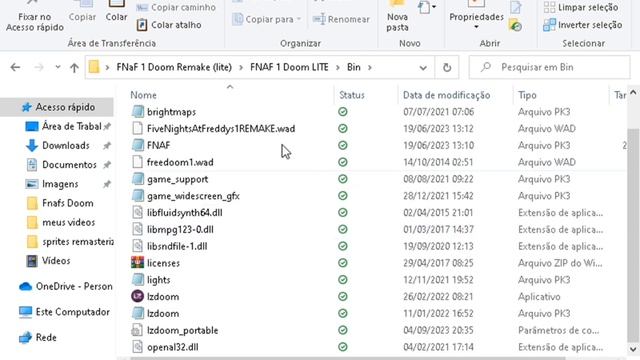The image size is (640, 360).
Task: Click the back navigation arrow
Action: coord(16,67)
